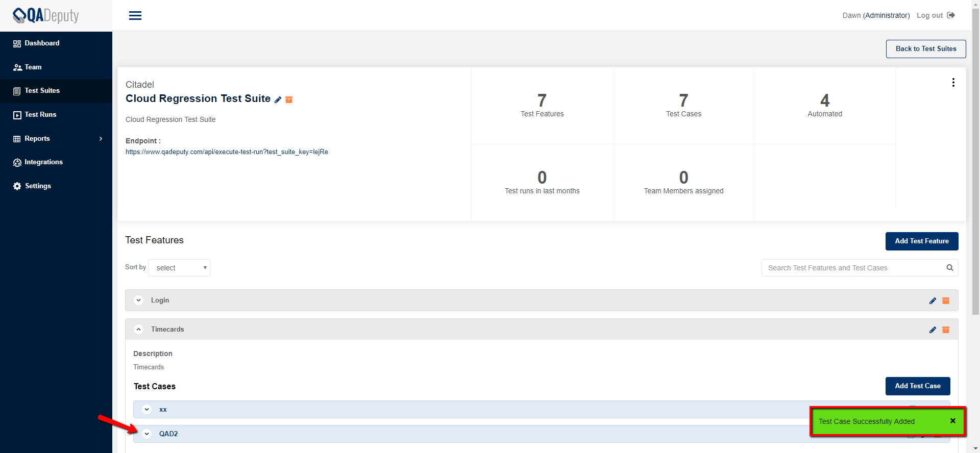
Task: Click the Settings gear icon
Action: [17, 186]
